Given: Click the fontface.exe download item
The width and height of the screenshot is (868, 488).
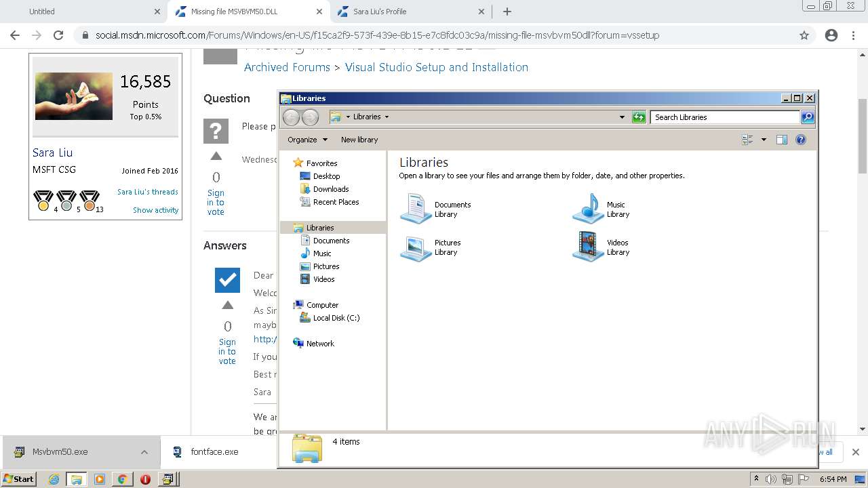Looking at the screenshot, I should pyautogui.click(x=215, y=452).
